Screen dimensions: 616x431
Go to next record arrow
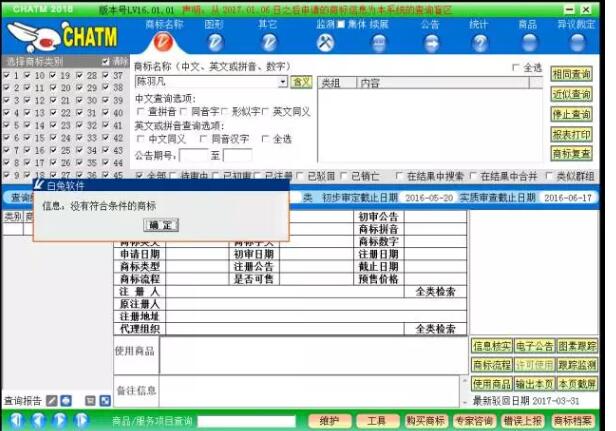click(59, 420)
